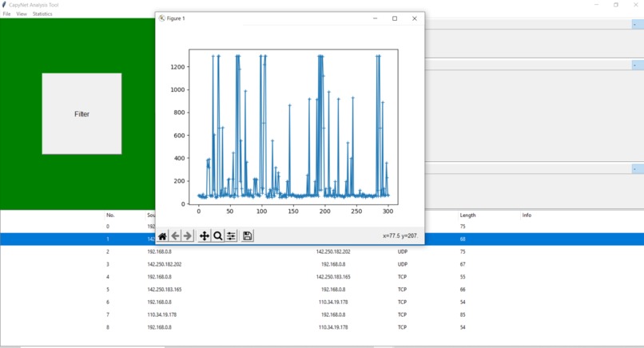The image size is (644, 348).
Task: Select packet row 5 source 142.250.183.165
Action: [165, 289]
